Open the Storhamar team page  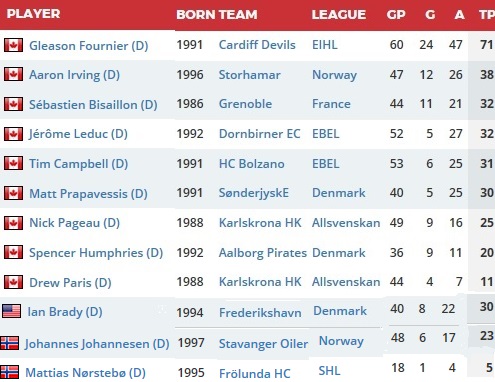tap(249, 75)
